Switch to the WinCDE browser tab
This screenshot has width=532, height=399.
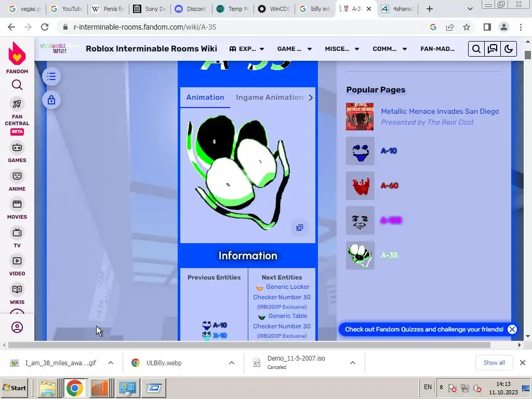coord(274,9)
